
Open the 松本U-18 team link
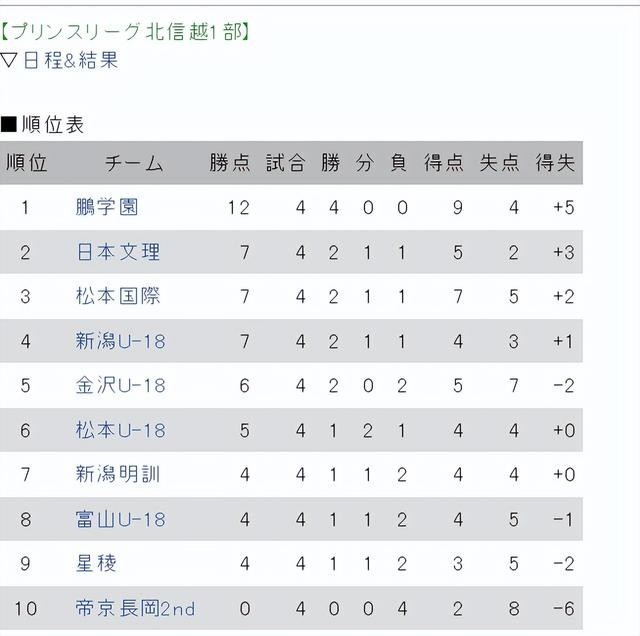pos(120,430)
